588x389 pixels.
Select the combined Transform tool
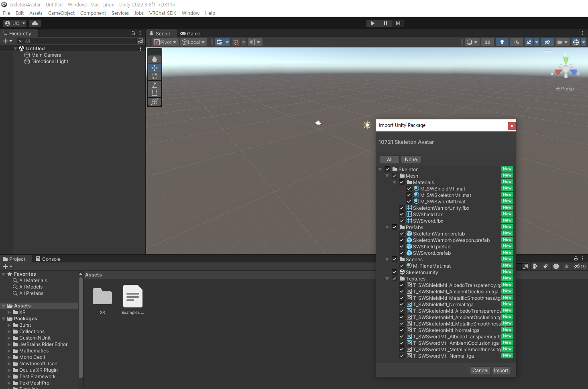tap(155, 102)
